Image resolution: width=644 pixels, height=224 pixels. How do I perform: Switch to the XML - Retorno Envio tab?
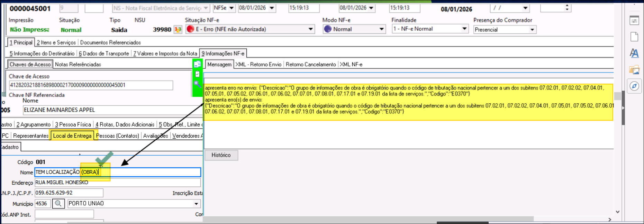(258, 64)
